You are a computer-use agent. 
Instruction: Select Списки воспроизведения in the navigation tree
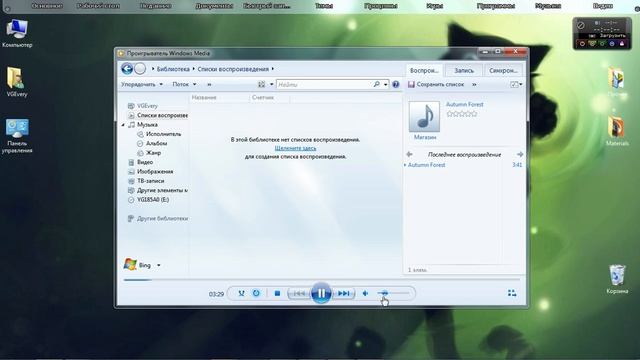(x=158, y=115)
